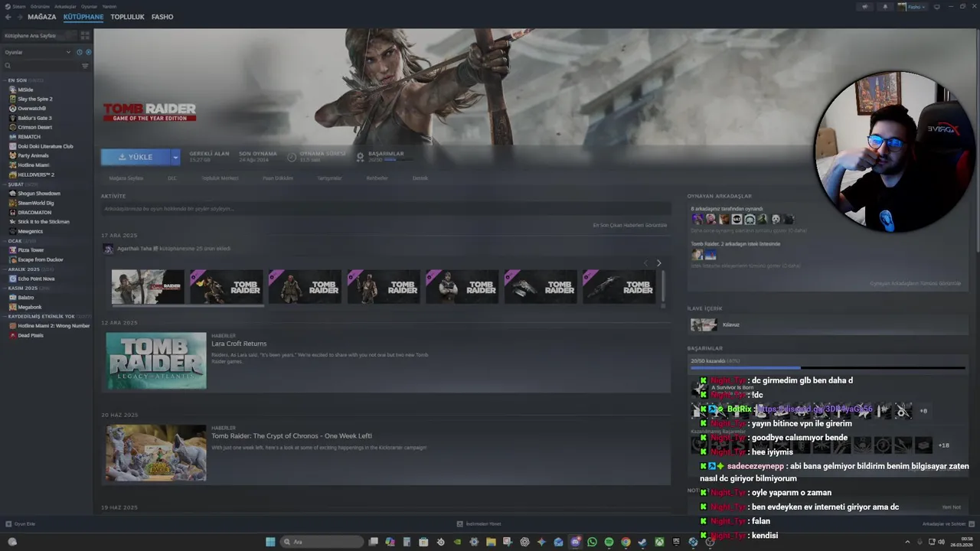980x551 pixels.
Task: Open the Kılavuz additional content item
Action: (x=828, y=324)
